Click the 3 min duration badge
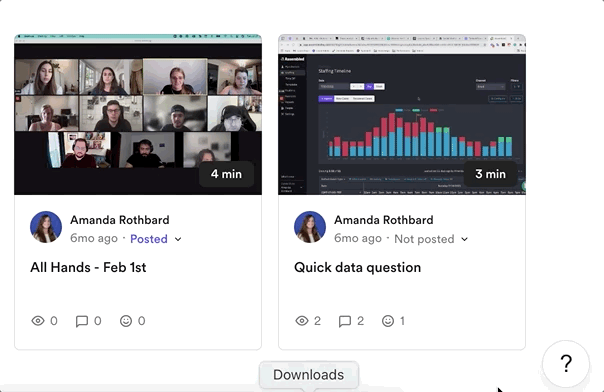 (490, 174)
